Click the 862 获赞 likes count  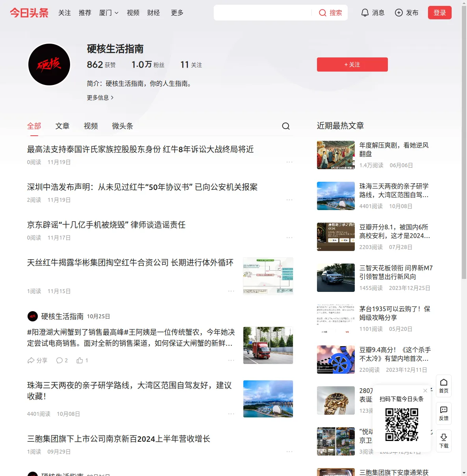[101, 65]
